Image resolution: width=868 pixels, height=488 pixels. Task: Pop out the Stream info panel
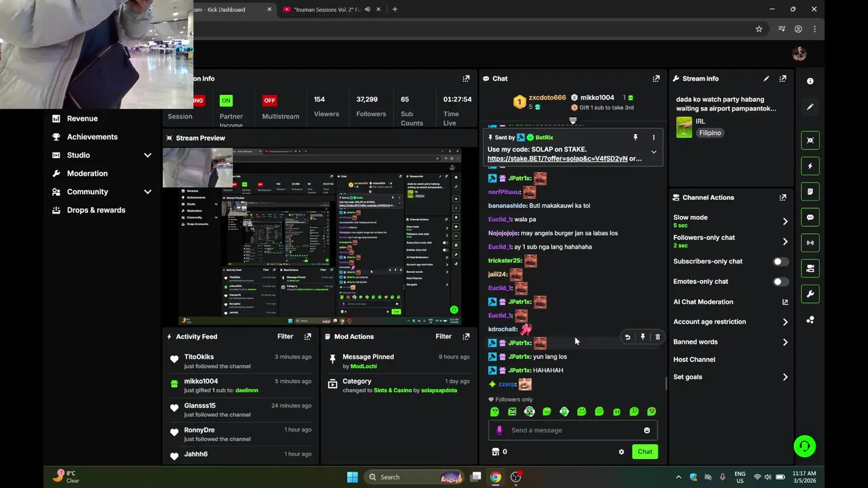point(783,79)
